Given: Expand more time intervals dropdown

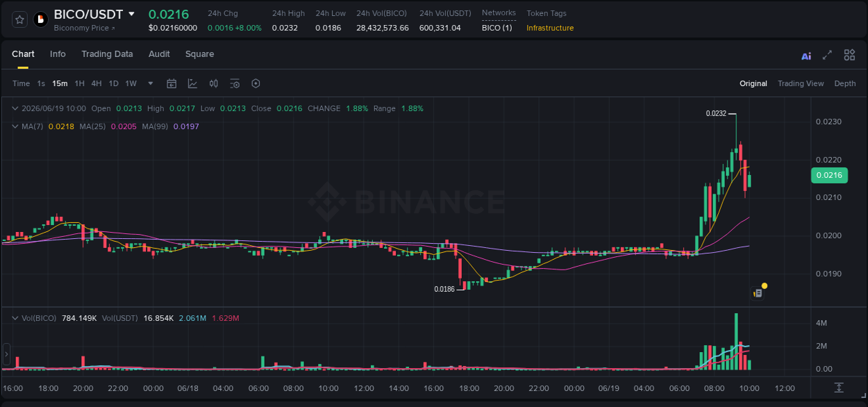Looking at the screenshot, I should [x=151, y=83].
